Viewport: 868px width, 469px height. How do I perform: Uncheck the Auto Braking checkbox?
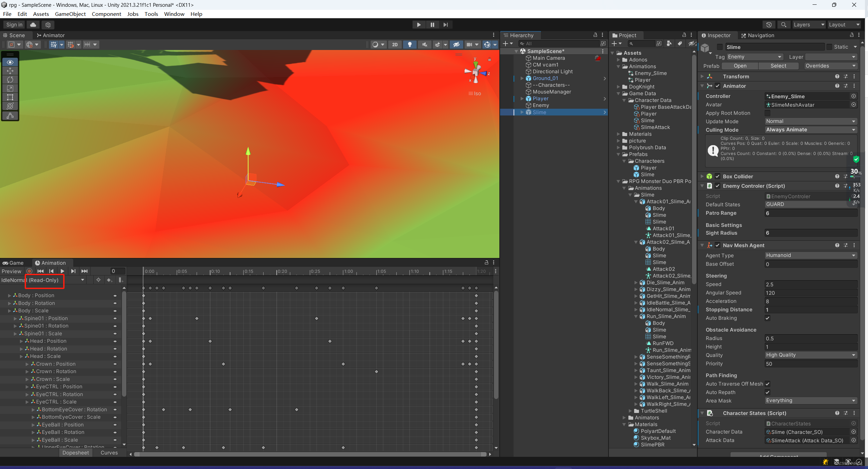point(767,318)
